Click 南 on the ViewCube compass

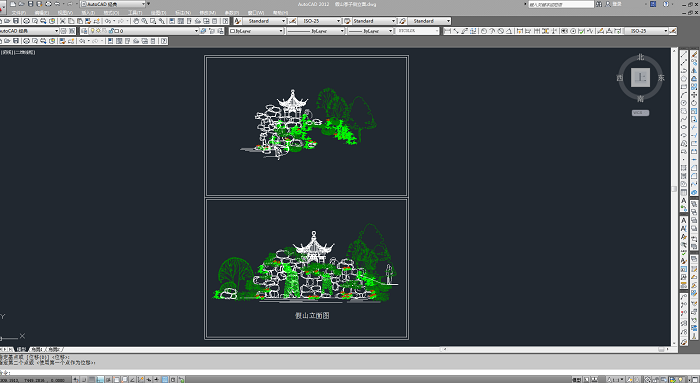point(641,99)
